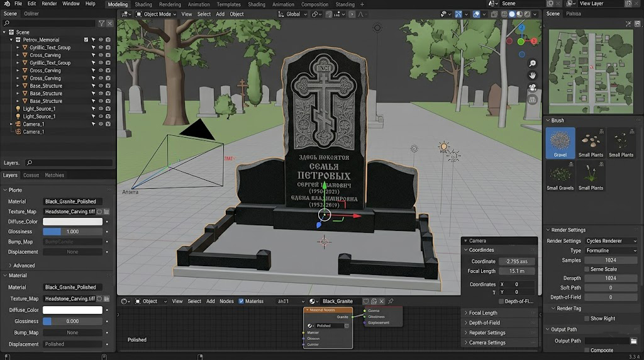Image resolution: width=644 pixels, height=360 pixels.
Task: Open Global transform orientation dropdown
Action: [292, 14]
